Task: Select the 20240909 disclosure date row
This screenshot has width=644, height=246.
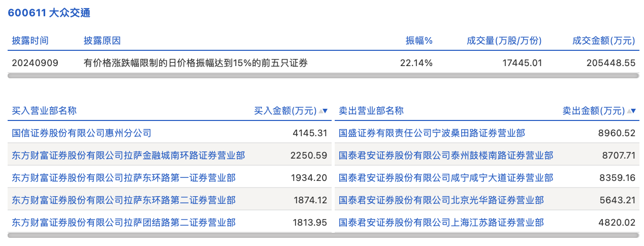Action: click(x=35, y=63)
